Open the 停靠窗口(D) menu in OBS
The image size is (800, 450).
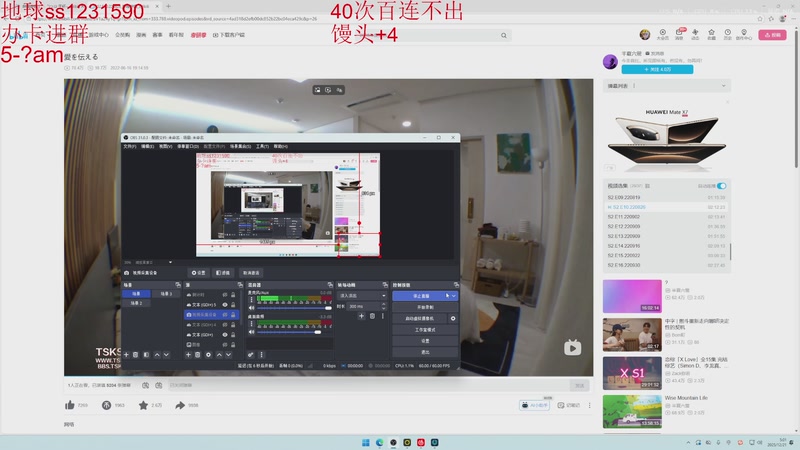(188, 146)
